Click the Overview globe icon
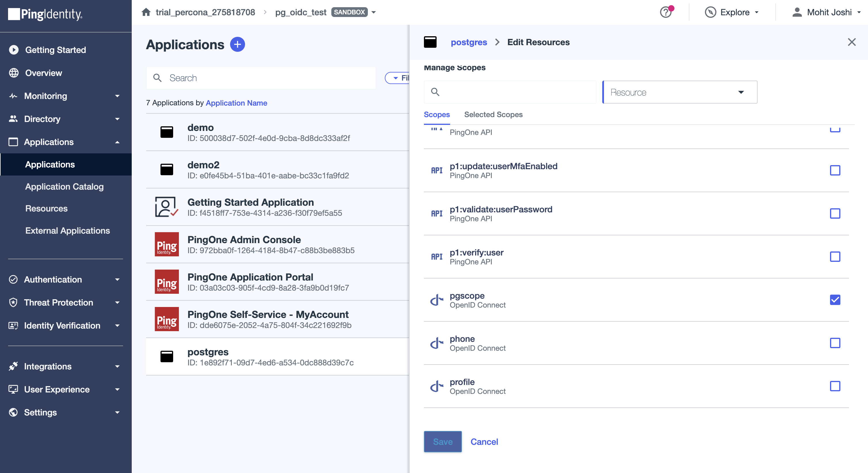868x473 pixels. click(x=14, y=73)
